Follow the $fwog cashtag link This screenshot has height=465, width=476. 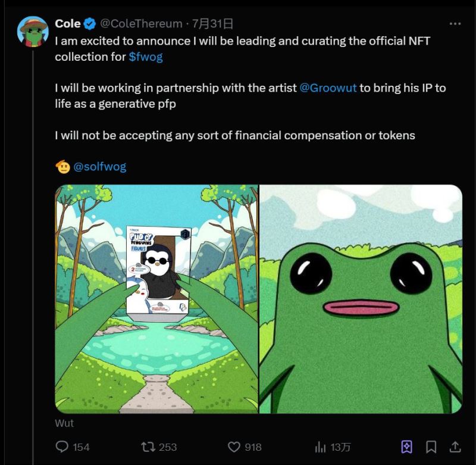tap(146, 57)
